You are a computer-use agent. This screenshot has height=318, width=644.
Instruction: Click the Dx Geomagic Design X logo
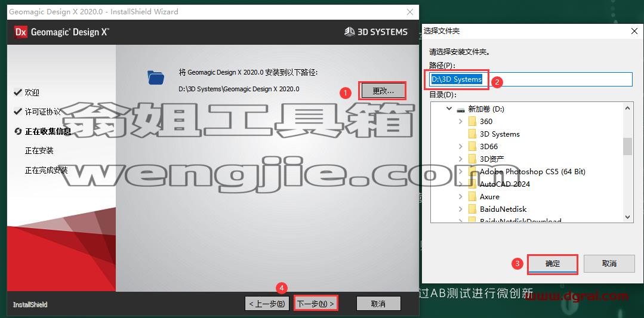(x=61, y=32)
